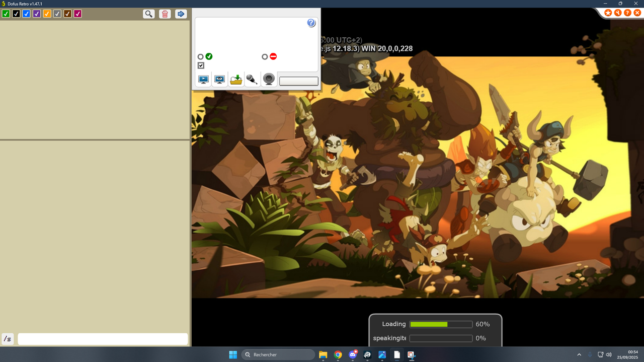644x362 pixels.
Task: Click the 0% progress value
Action: [481, 338]
